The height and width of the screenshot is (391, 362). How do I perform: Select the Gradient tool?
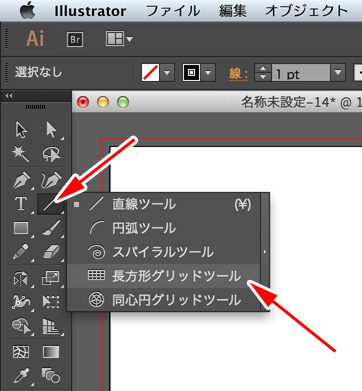[51, 352]
